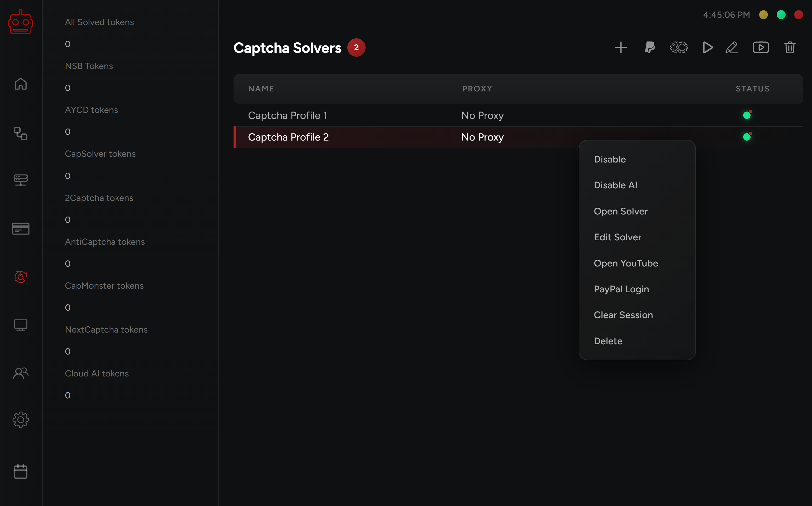Open the YouTube icon in toolbar
The image size is (812, 506).
click(x=761, y=48)
